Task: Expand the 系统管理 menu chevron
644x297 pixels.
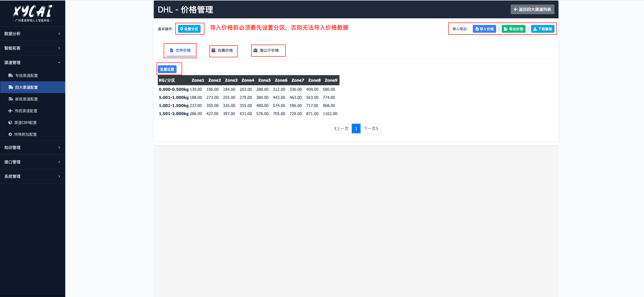Action: point(59,176)
